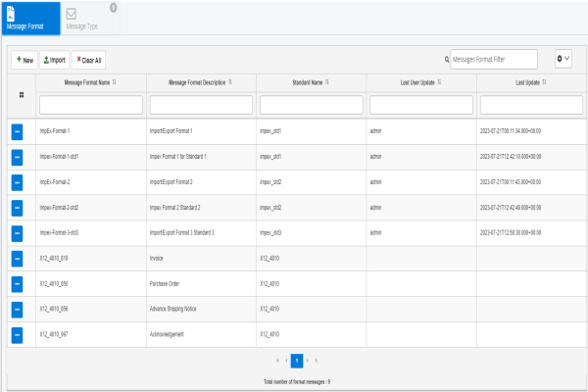The image size is (588, 392).
Task: Open row actions for X12_4010_810
Action: click(18, 258)
